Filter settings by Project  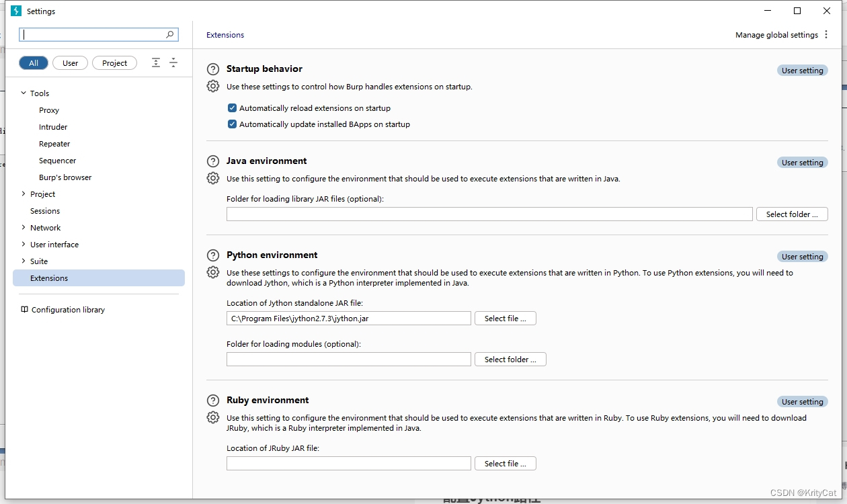click(114, 63)
